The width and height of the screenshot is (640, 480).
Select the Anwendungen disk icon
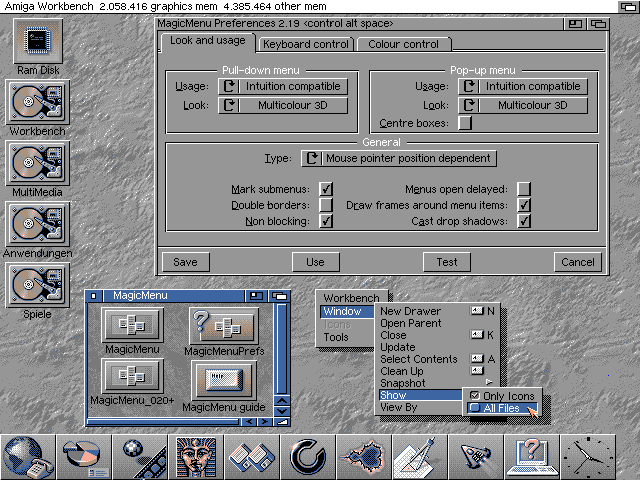tap(38, 224)
